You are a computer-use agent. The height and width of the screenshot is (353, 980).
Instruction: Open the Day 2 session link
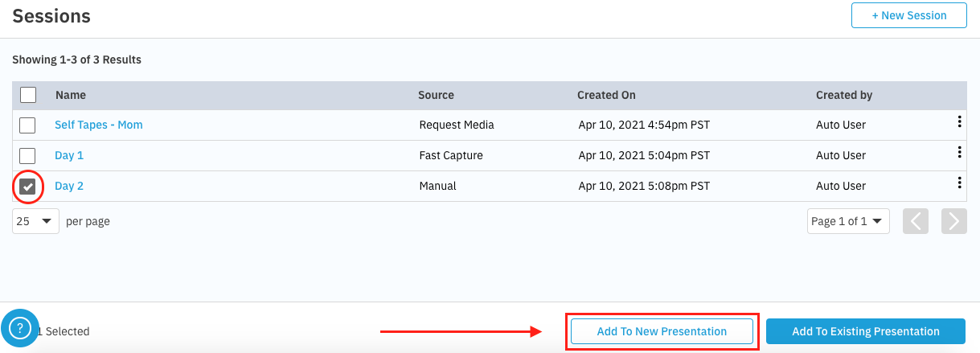69,187
